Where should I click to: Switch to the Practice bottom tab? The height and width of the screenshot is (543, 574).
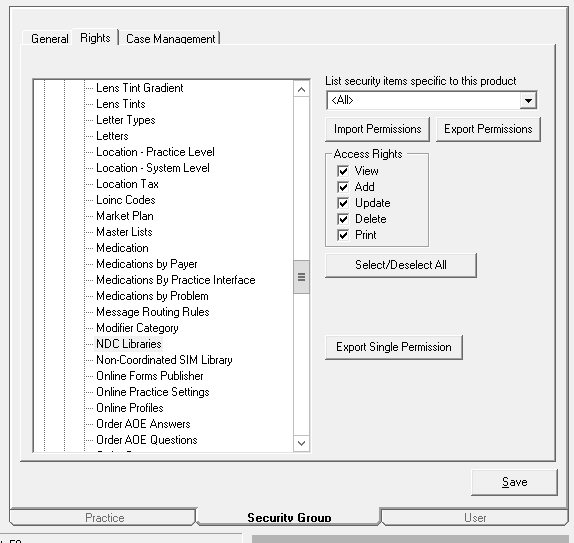click(104, 517)
